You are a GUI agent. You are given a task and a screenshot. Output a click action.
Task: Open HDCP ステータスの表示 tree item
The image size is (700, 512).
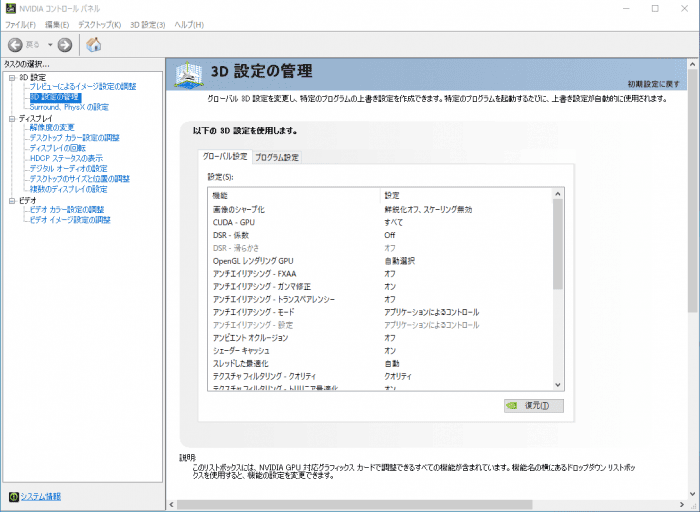[x=66, y=158]
